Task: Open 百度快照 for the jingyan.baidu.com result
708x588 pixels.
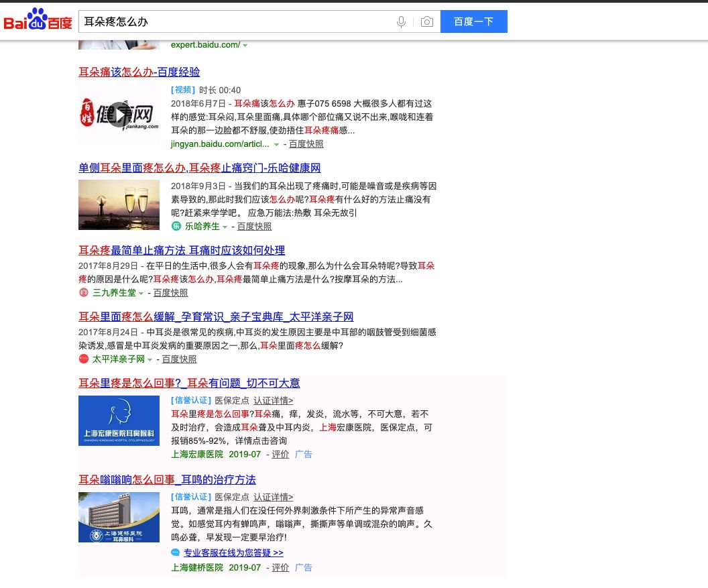Action: coord(306,144)
